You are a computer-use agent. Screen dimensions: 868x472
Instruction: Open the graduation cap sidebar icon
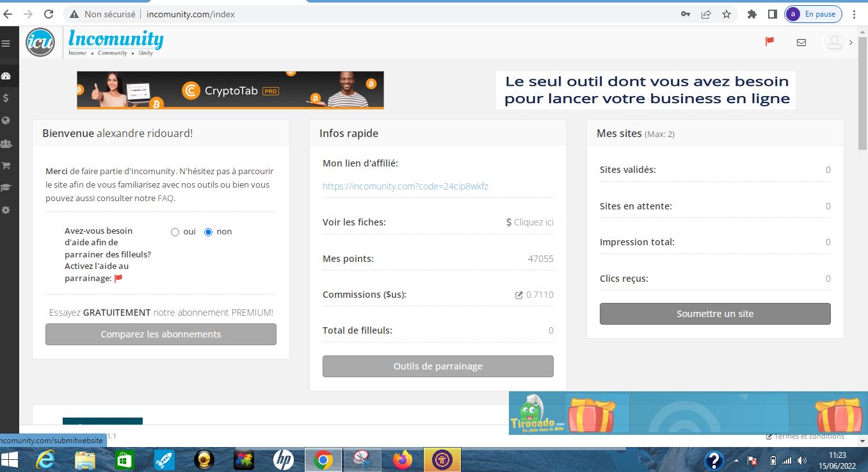click(6, 188)
